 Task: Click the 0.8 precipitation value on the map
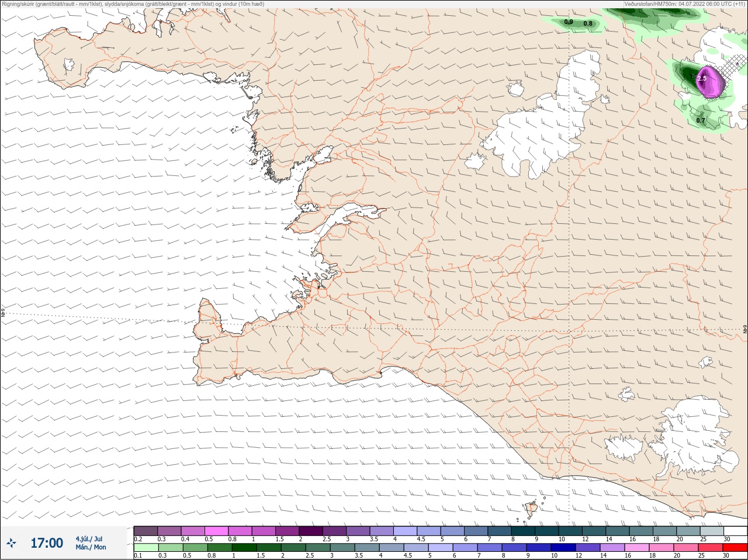(588, 24)
